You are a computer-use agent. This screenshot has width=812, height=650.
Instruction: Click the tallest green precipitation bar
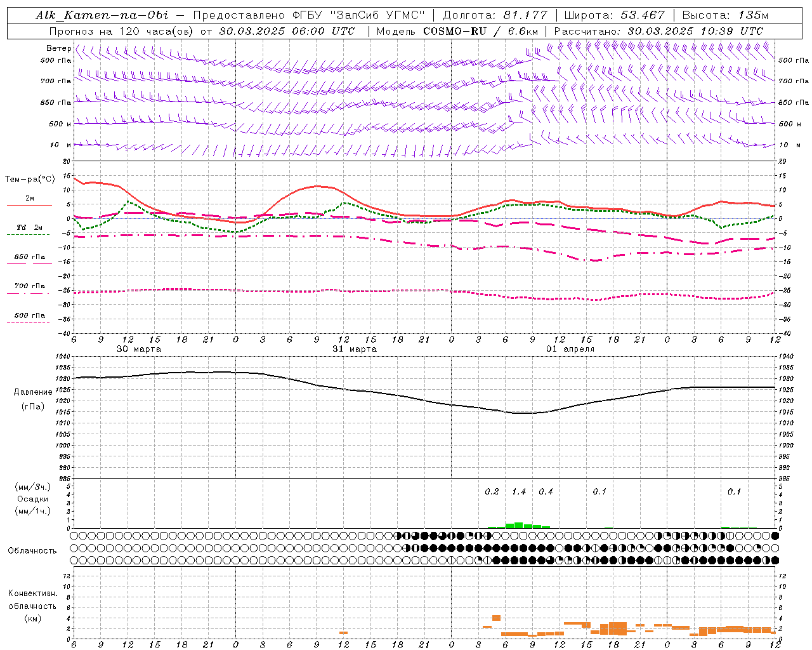coord(518,525)
